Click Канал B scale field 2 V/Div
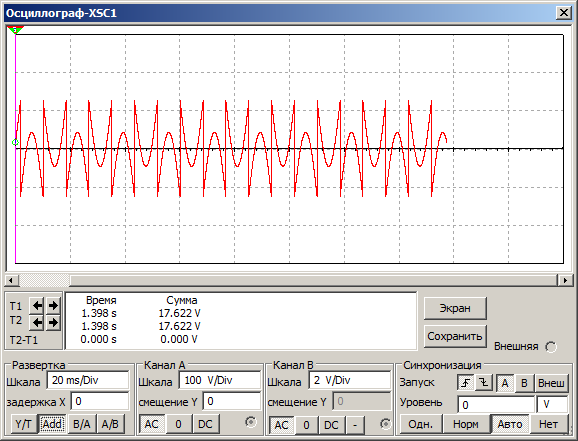The image size is (578, 441). point(350,380)
